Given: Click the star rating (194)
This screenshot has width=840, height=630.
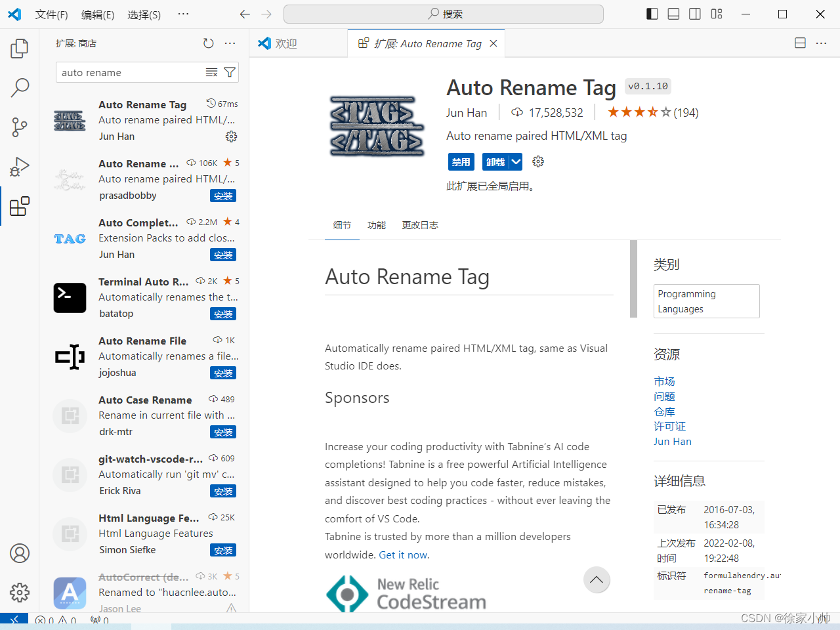Looking at the screenshot, I should pyautogui.click(x=653, y=113).
